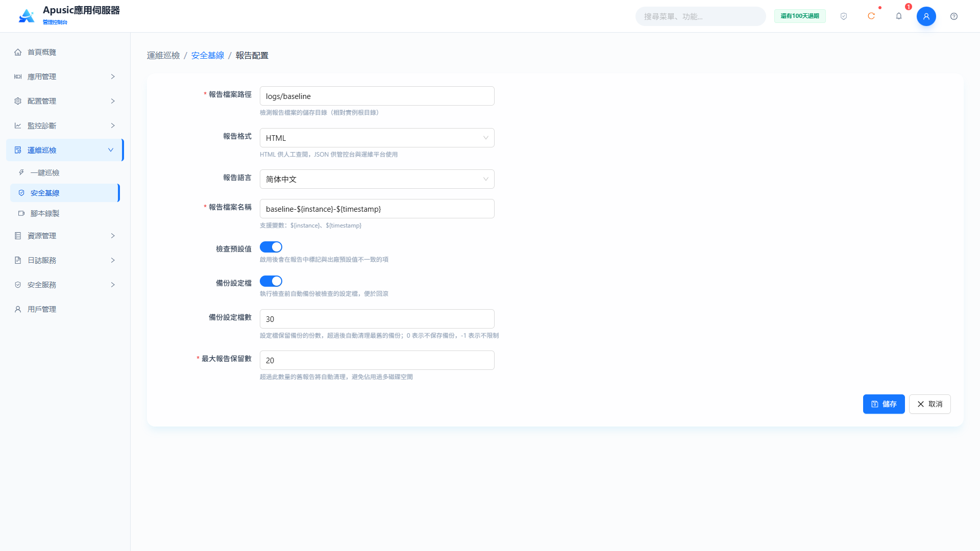Open the 報告格式 HTML dropdown
This screenshot has width=980, height=551.
(377, 138)
